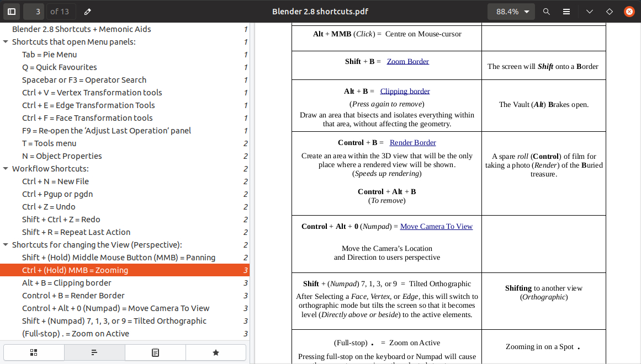
Task: Click 'Workflow Shortcuts:' heading text
Action: point(50,168)
